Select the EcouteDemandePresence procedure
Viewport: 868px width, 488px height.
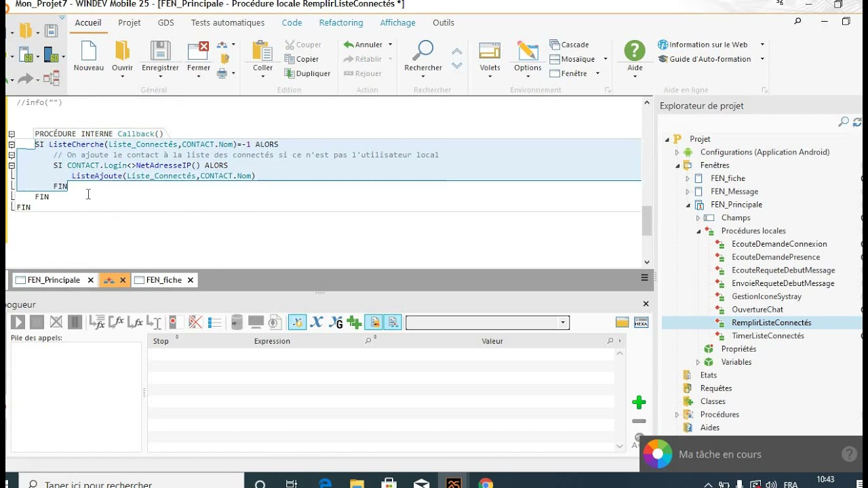(x=776, y=258)
